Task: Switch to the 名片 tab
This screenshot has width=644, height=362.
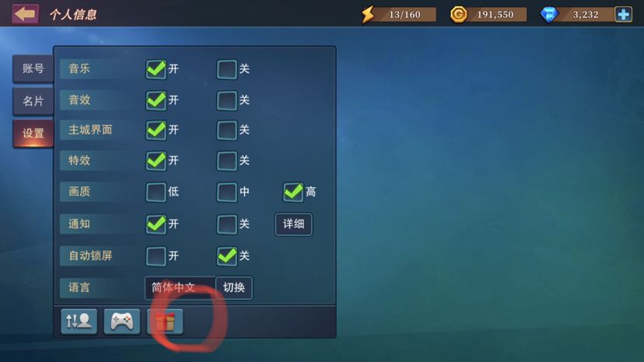Action: [33, 101]
